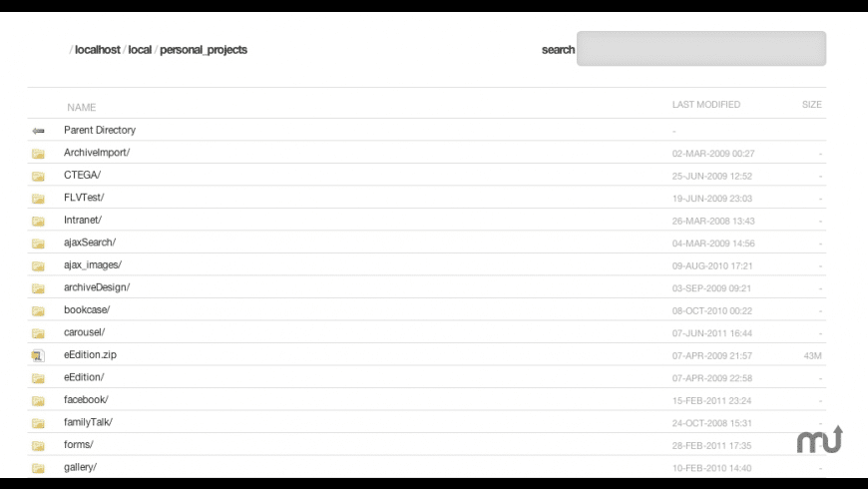Click the folder icon beside carousel/

pos(38,333)
